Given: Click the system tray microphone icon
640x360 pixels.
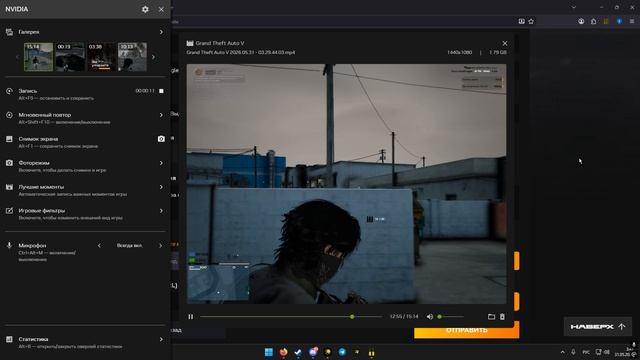Looking at the screenshot, I should (573, 352).
